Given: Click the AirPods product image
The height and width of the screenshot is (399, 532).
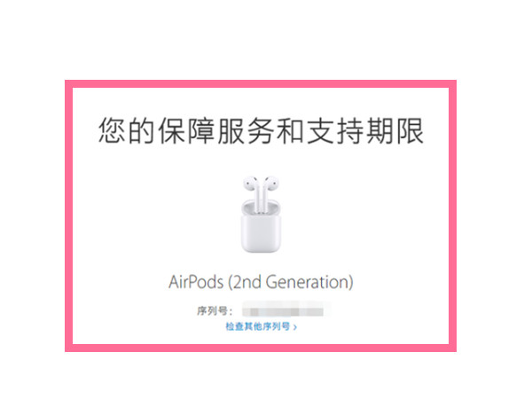Looking at the screenshot, I should click(262, 215).
